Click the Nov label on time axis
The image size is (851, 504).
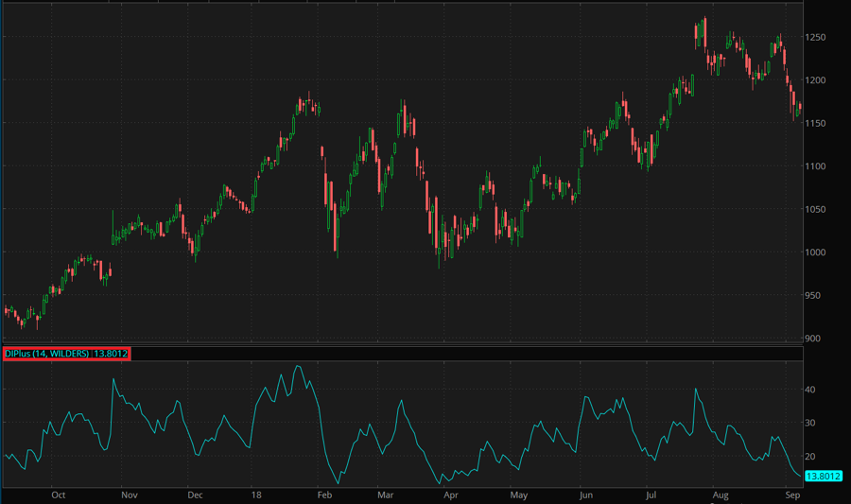[x=130, y=495]
